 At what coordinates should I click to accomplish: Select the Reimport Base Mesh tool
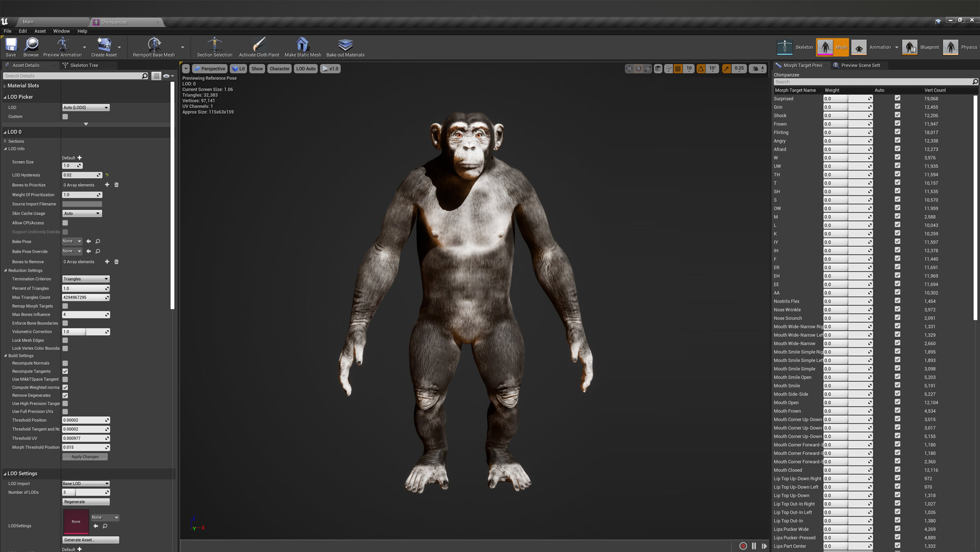(x=154, y=47)
